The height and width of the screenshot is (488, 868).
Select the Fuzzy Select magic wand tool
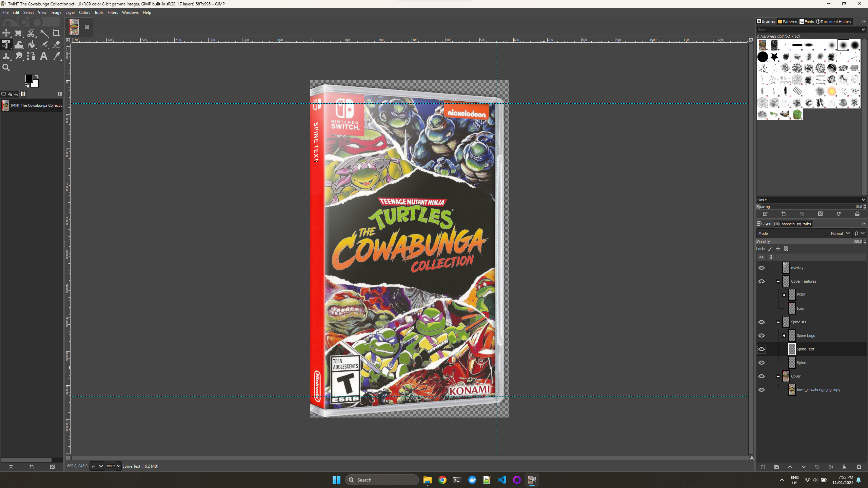point(44,33)
